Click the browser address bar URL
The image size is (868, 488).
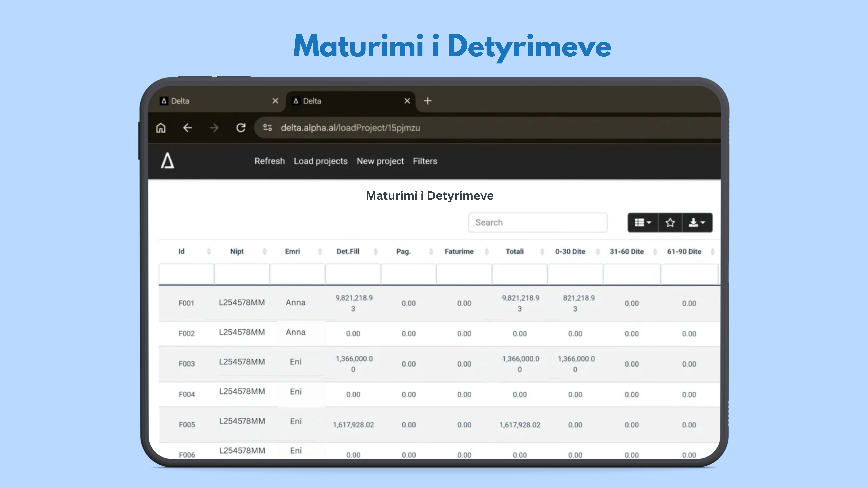[x=350, y=128]
